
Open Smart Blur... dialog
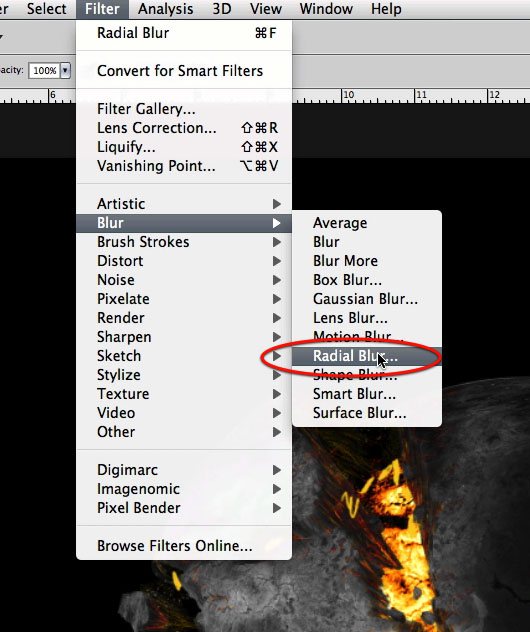(367, 394)
